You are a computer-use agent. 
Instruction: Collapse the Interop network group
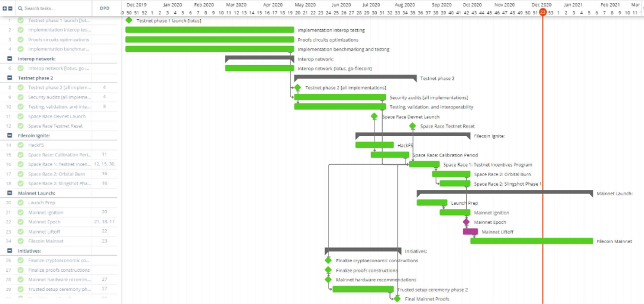click(x=10, y=59)
